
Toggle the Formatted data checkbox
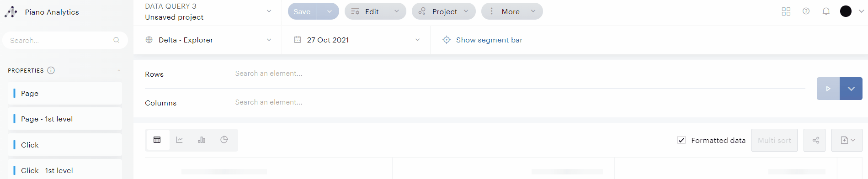tap(682, 140)
